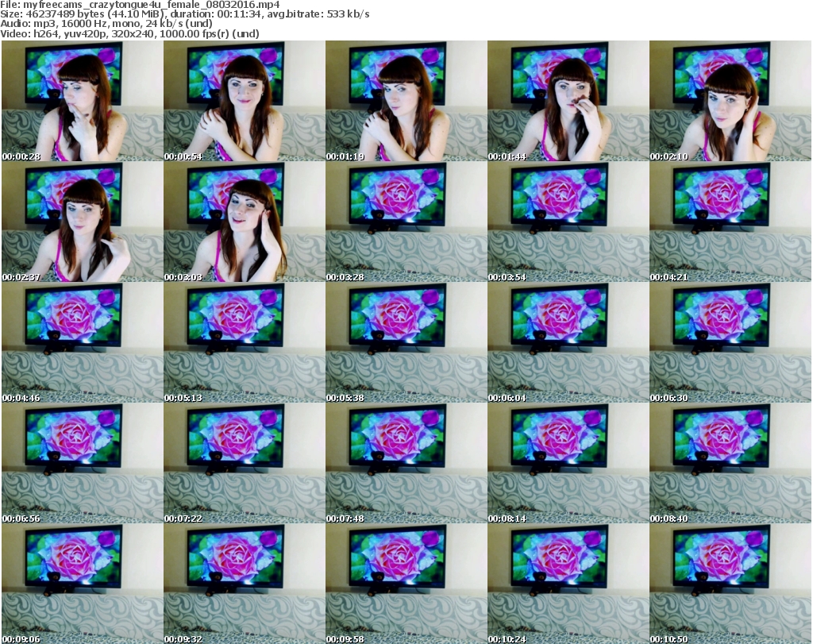The height and width of the screenshot is (644, 813).
Task: Select the thumbnail timestamped 00:05:38
Action: [x=406, y=343]
